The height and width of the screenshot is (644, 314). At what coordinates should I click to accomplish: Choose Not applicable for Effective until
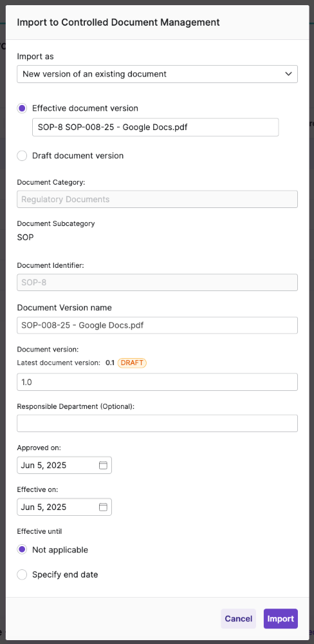pos(22,550)
